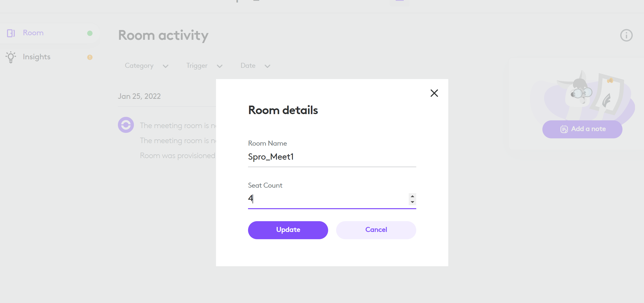Viewport: 644px width, 303px height.
Task: Click the purple activity sync icon
Action: pos(126,125)
